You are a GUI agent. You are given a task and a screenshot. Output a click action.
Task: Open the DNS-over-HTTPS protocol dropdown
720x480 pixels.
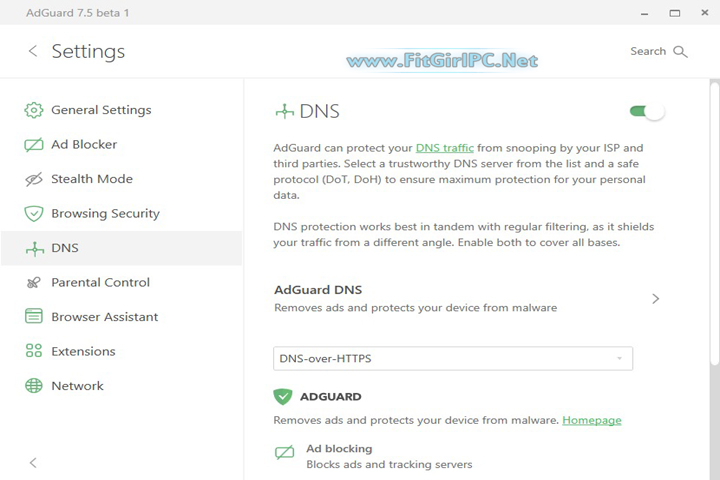(452, 358)
